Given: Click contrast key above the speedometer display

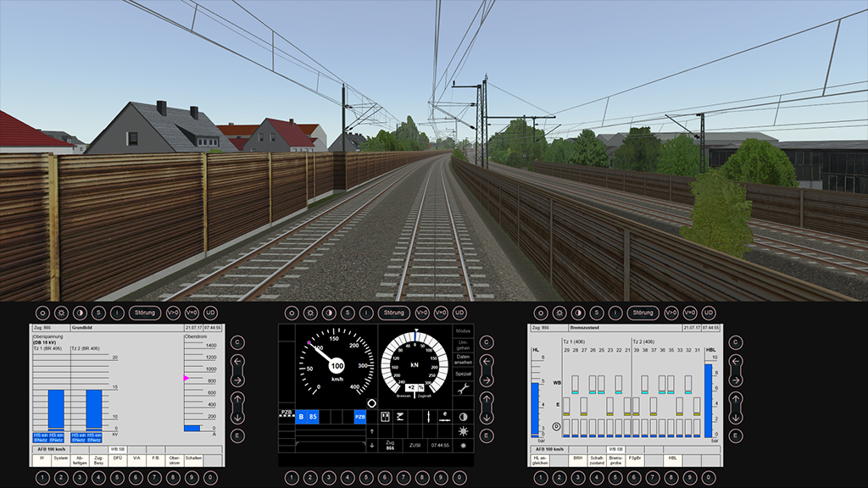Looking at the screenshot, I should point(329,313).
